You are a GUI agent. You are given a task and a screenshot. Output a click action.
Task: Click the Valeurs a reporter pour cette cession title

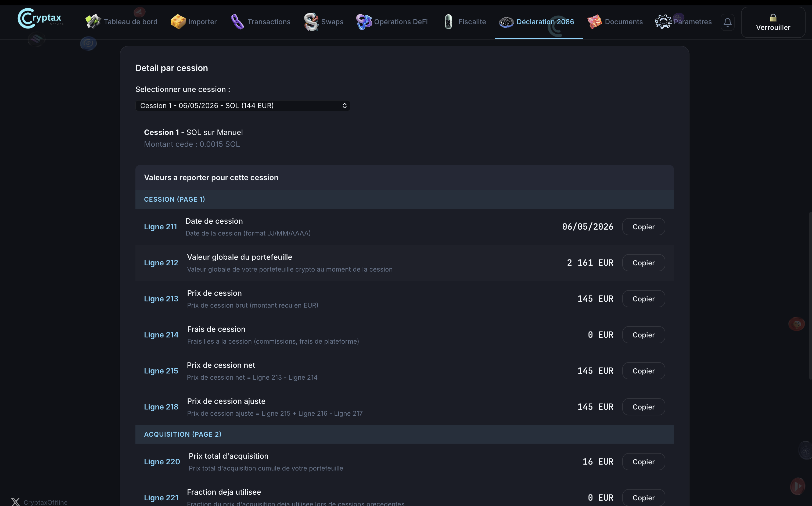coord(211,178)
